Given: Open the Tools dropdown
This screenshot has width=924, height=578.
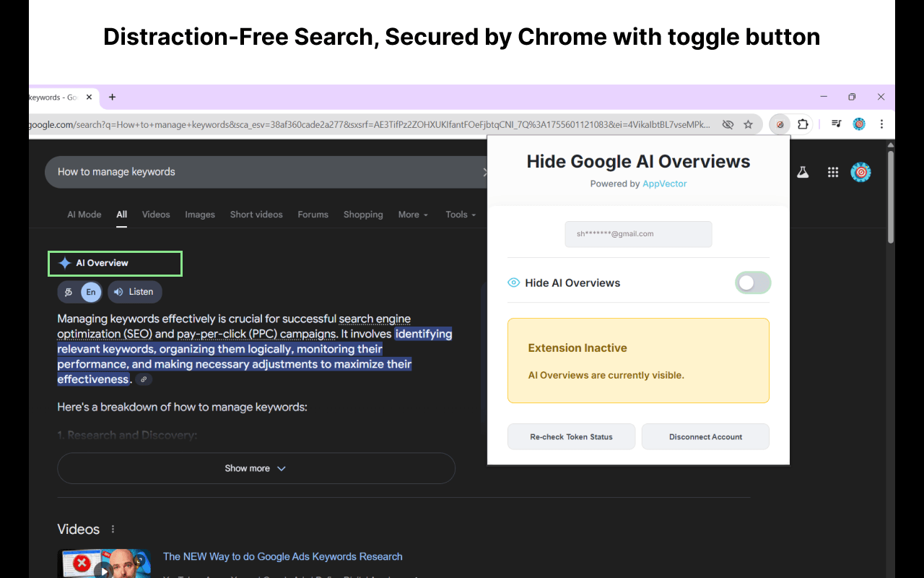Looking at the screenshot, I should 460,215.
